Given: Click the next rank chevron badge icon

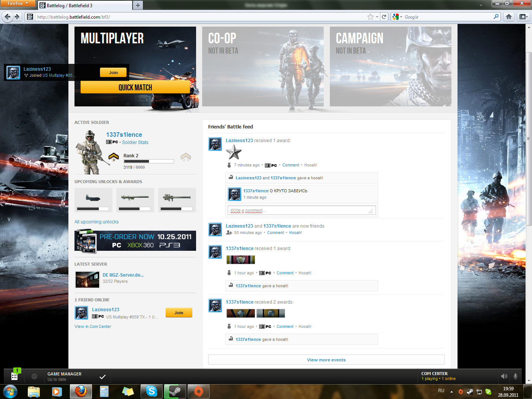Looking at the screenshot, I should click(185, 157).
